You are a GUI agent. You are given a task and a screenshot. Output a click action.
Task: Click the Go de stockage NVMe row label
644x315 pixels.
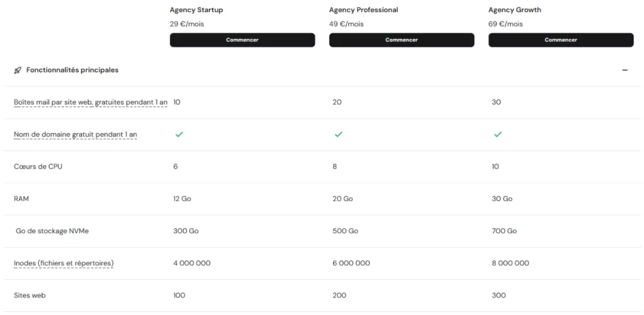pyautogui.click(x=52, y=231)
